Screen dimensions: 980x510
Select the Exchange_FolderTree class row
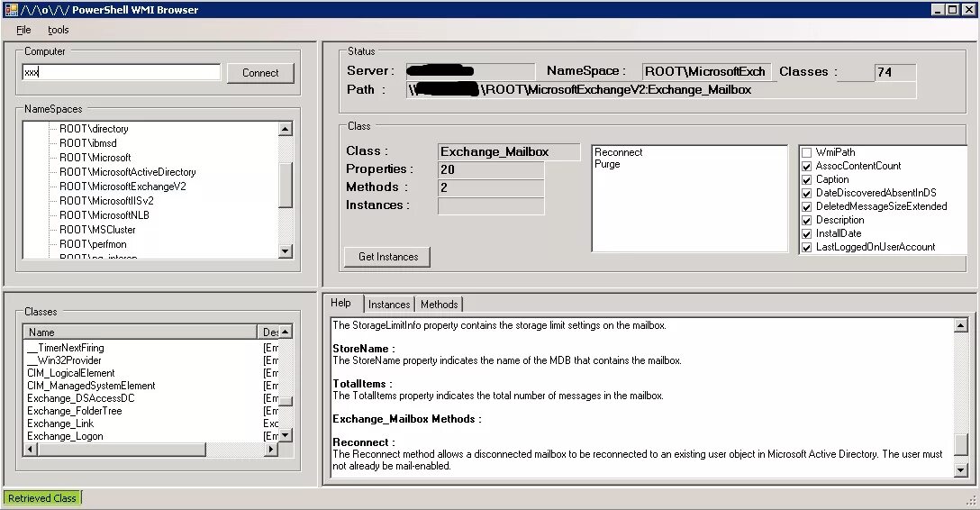pyautogui.click(x=75, y=411)
